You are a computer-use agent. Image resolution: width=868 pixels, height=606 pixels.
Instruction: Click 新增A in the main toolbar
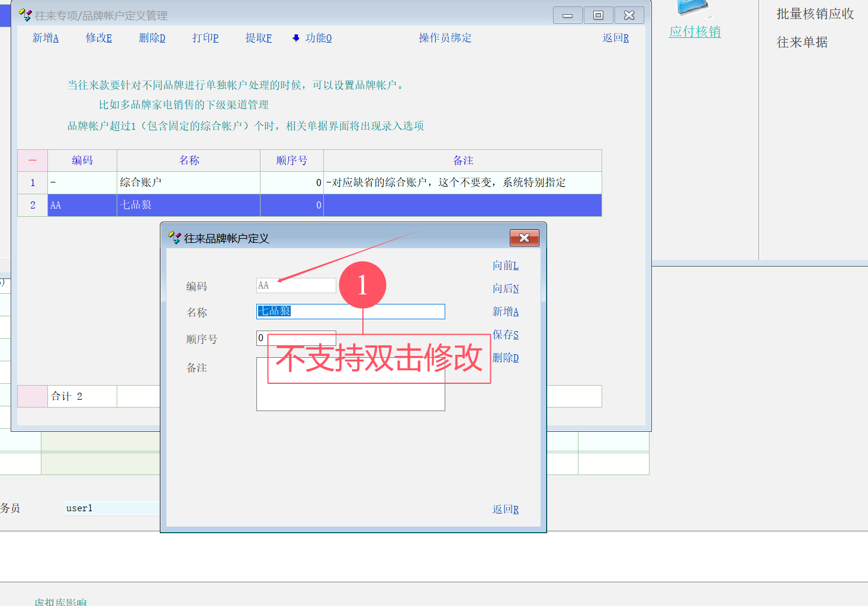pyautogui.click(x=46, y=38)
